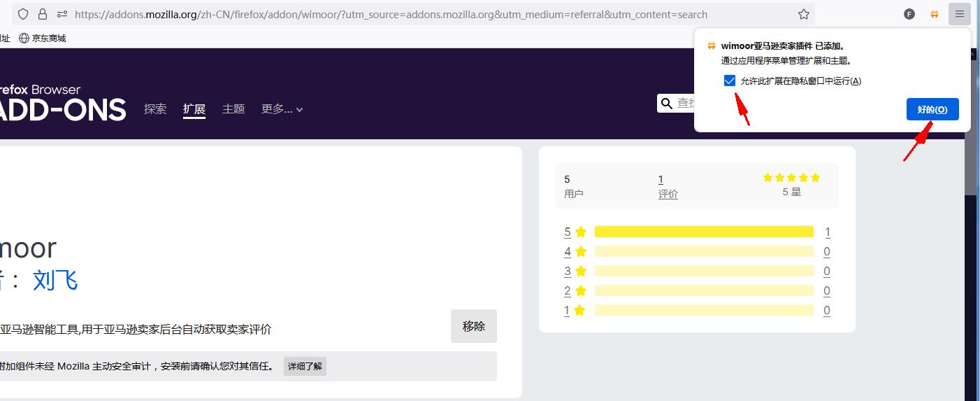Bookmark this page with the star icon
The image size is (980, 401).
click(x=804, y=14)
